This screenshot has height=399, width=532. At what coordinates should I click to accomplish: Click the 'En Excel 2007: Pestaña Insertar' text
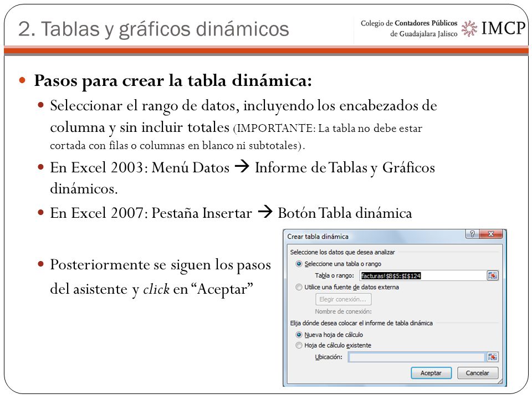coord(151,213)
